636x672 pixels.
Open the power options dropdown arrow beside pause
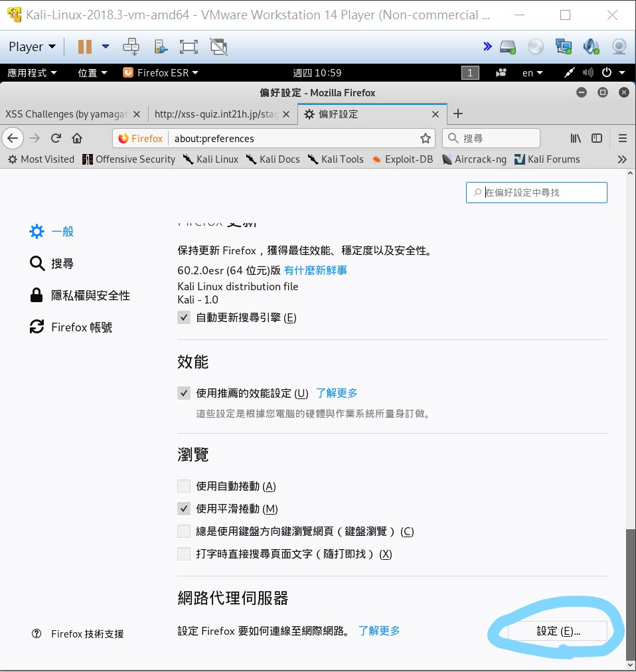tap(106, 46)
